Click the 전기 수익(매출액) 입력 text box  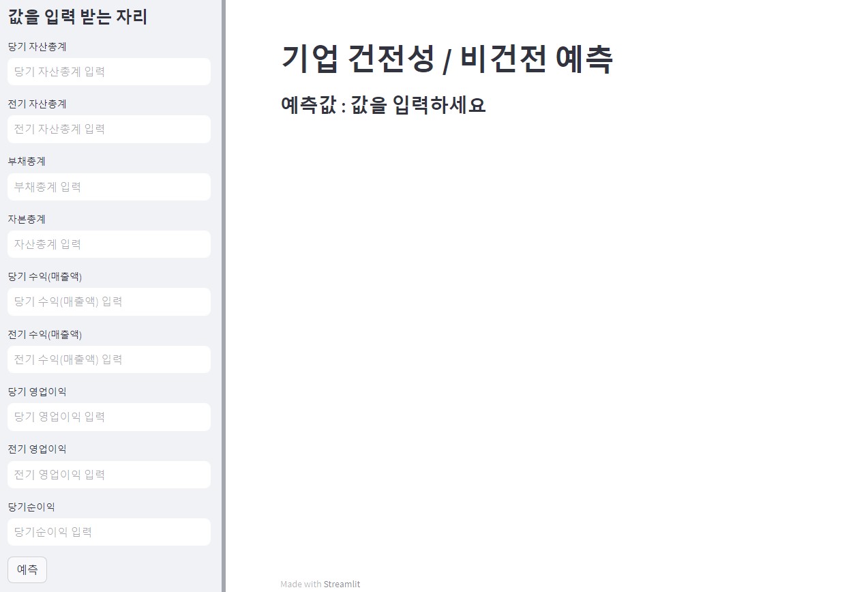108,359
